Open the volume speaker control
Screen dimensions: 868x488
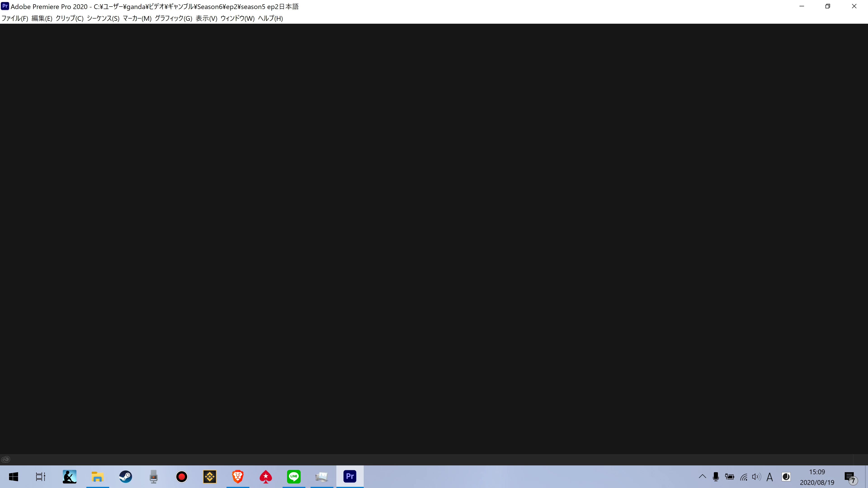click(756, 476)
